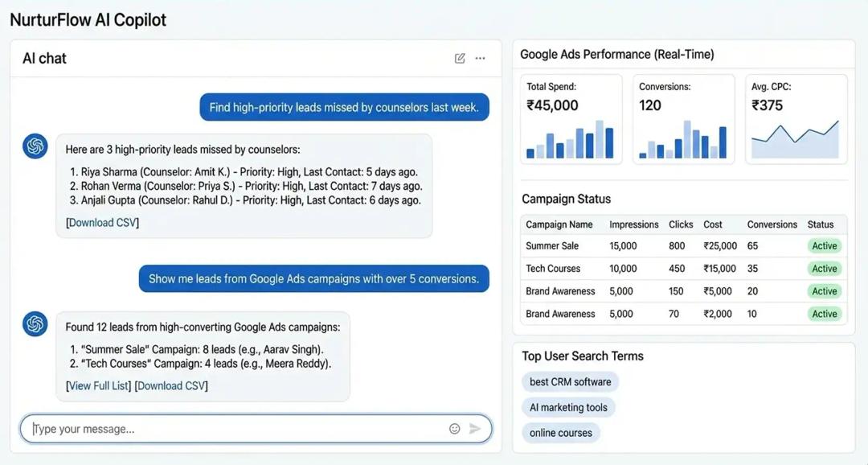The image size is (868, 465).
Task: Toggle Active status on Summer Sale campaign
Action: click(825, 245)
